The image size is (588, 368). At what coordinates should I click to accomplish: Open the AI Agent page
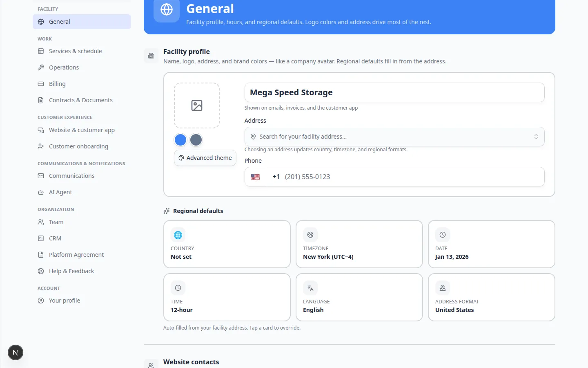[x=82, y=192]
